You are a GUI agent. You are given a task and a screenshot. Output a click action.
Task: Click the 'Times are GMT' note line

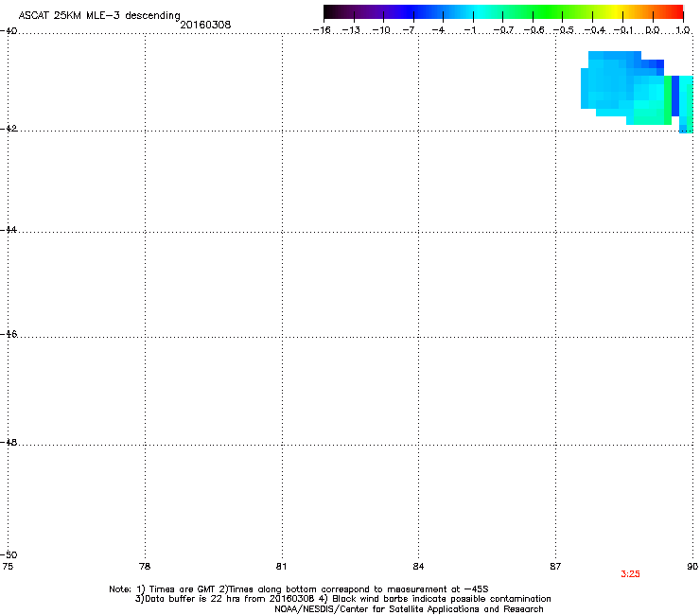click(x=299, y=589)
